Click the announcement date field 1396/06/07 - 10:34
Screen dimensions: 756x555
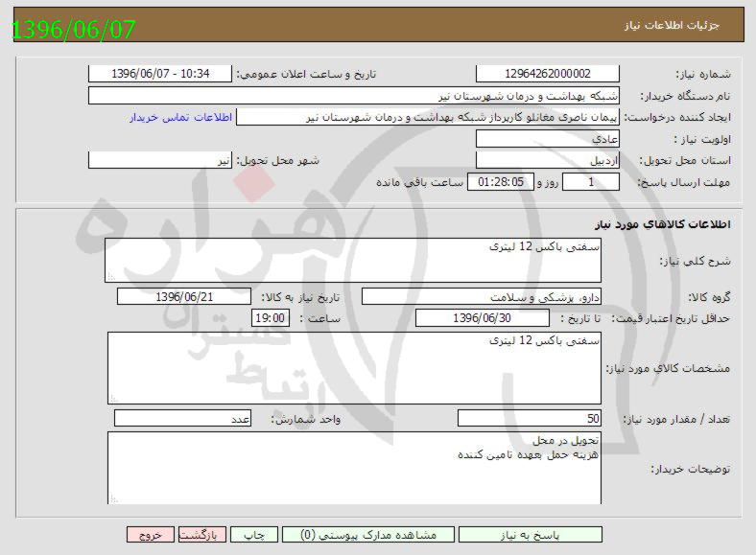(160, 74)
